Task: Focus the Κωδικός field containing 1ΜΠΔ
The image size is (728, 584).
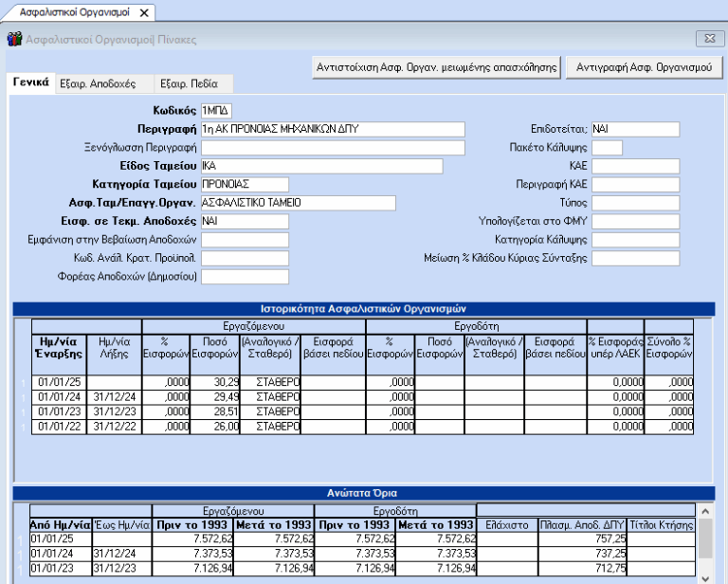Action: pyautogui.click(x=216, y=111)
